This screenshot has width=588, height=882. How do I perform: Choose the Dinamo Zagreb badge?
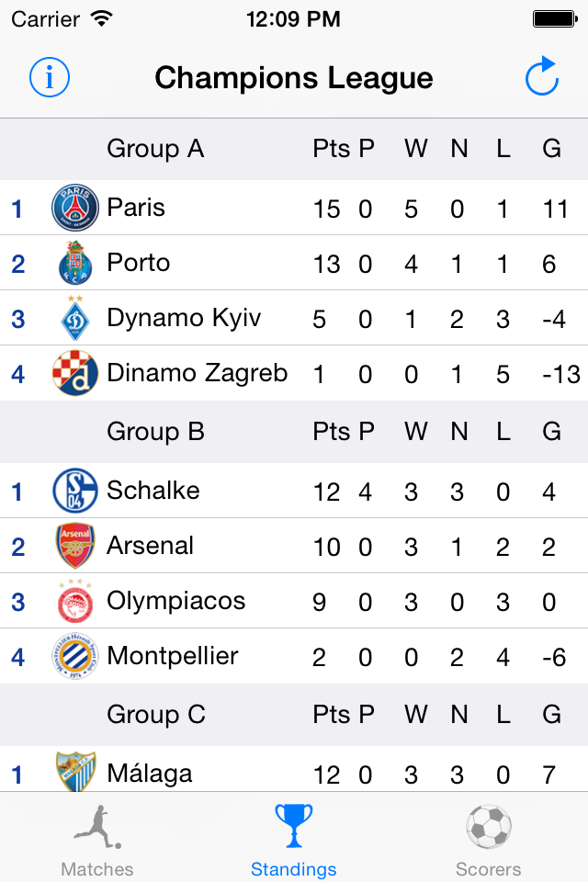(x=74, y=373)
